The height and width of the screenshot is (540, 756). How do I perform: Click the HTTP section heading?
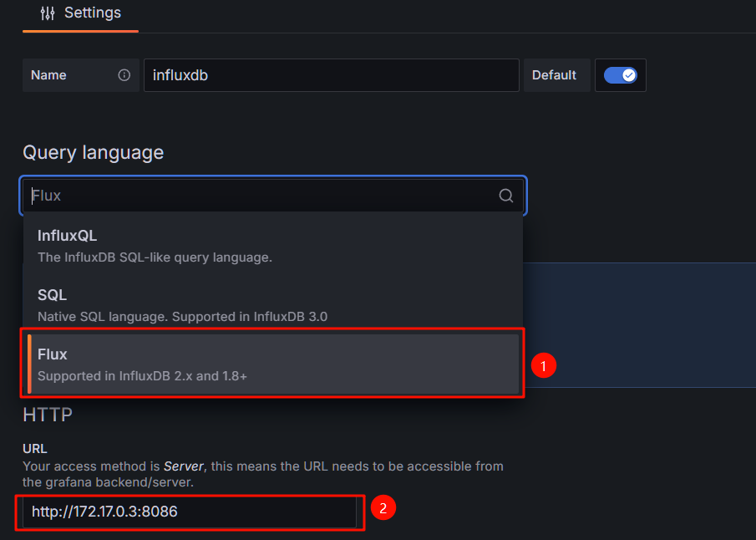click(x=48, y=414)
